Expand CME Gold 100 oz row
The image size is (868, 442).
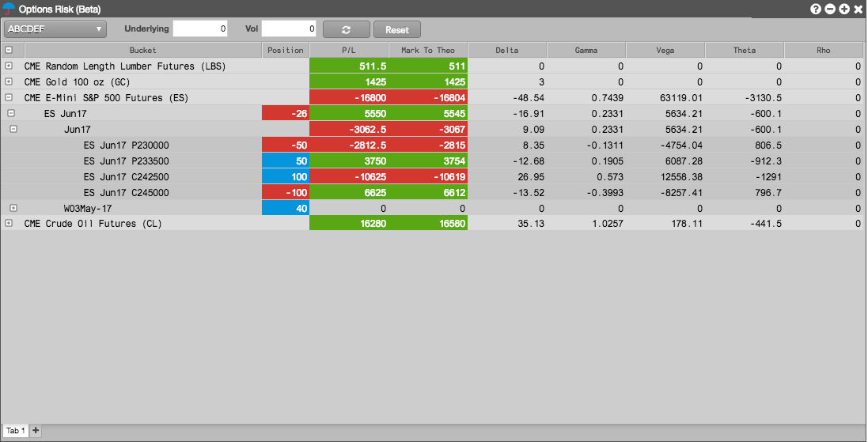tap(8, 81)
